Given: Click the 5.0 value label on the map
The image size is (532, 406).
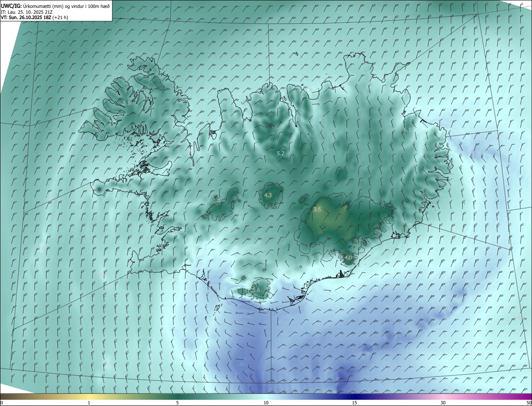Looking at the screenshot, I should [216, 198].
